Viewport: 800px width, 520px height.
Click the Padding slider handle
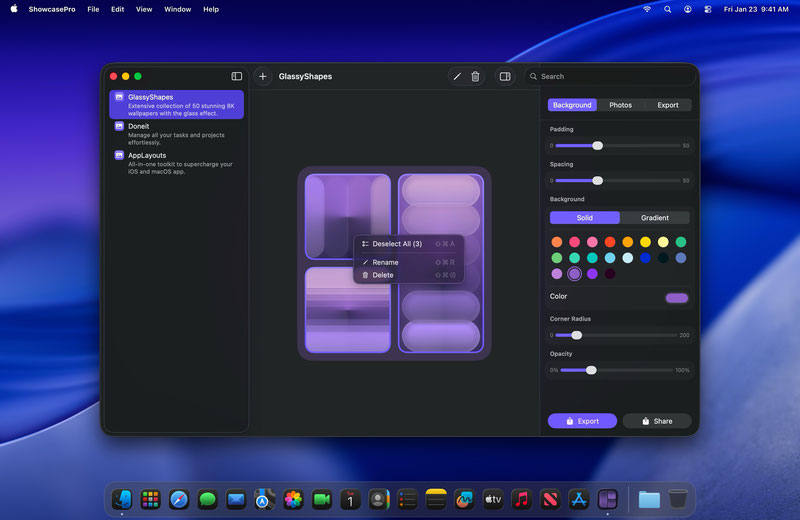(597, 145)
